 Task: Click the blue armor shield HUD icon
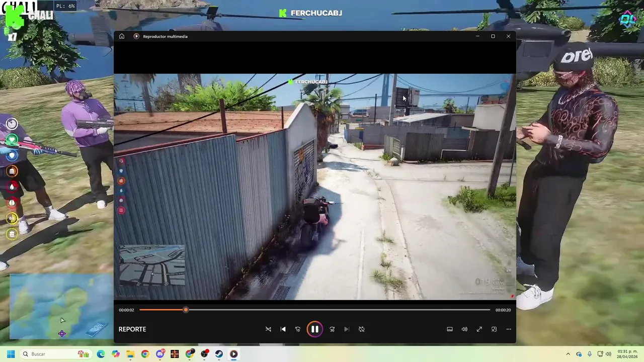12,156
